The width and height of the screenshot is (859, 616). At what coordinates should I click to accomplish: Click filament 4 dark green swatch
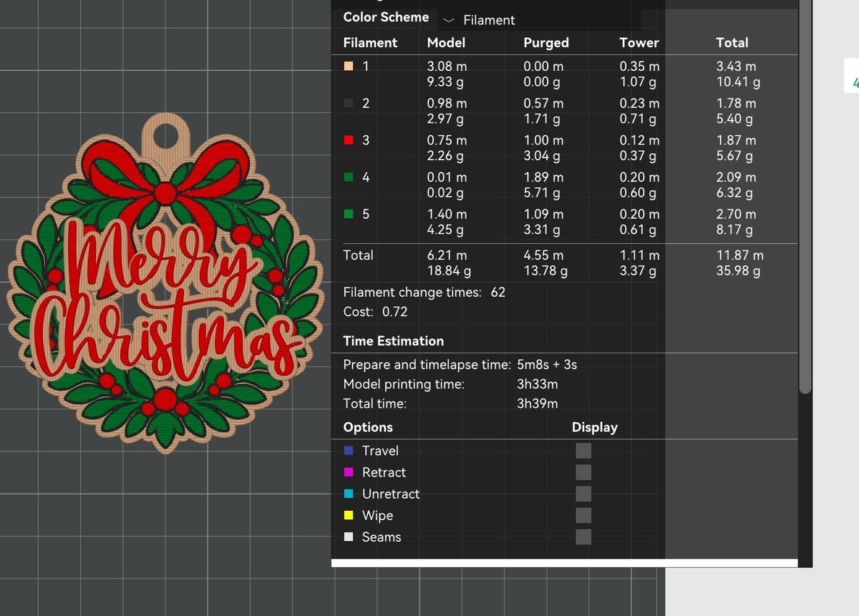pos(349,177)
